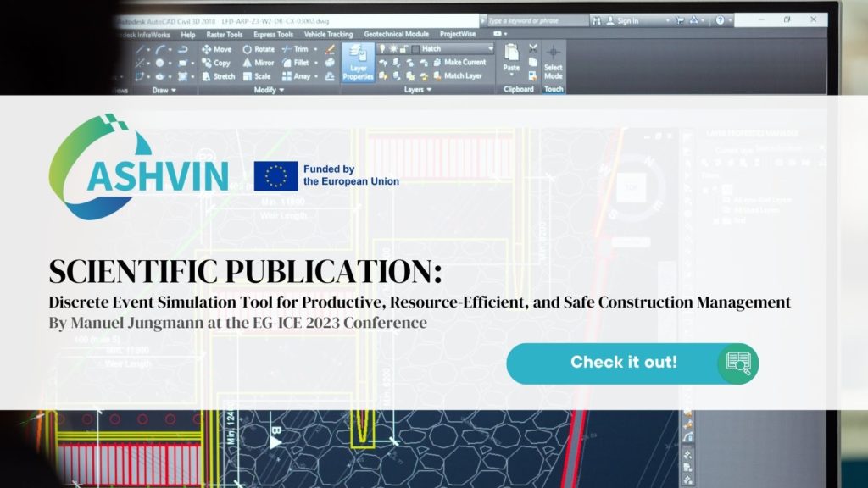The image size is (868, 488).
Task: Open Layer Properties manager
Action: pos(358,63)
